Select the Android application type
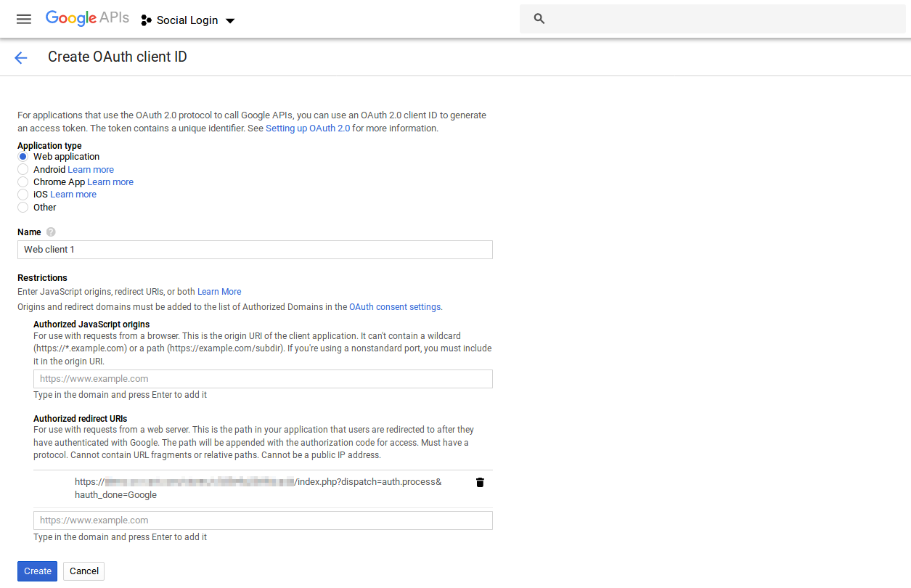The width and height of the screenshot is (911, 588). point(23,169)
